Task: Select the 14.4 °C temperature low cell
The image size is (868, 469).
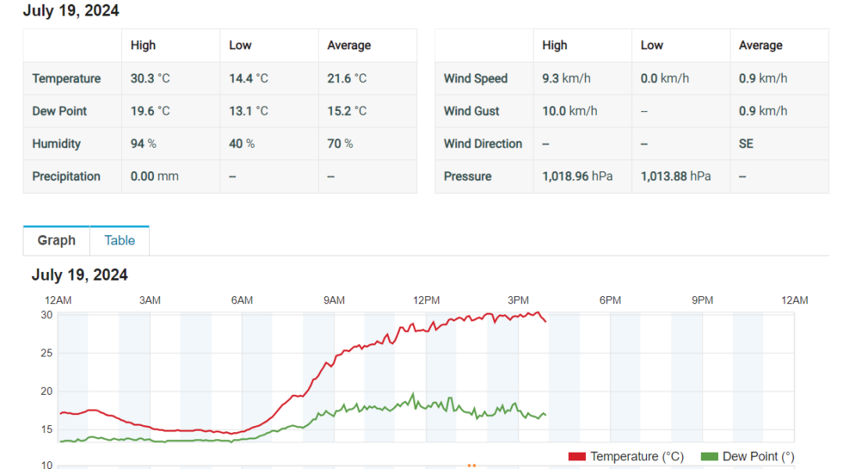Action: coord(248,78)
